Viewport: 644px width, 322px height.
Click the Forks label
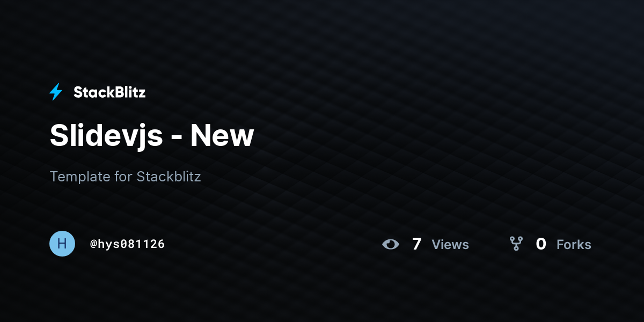click(574, 245)
